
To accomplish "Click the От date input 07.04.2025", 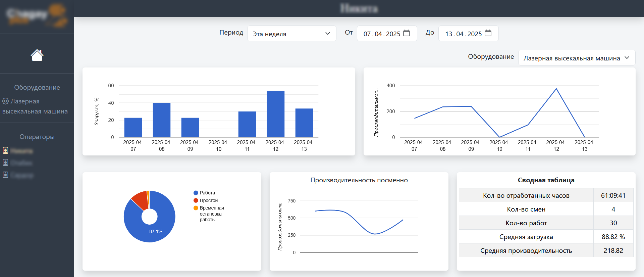I will (x=387, y=34).
